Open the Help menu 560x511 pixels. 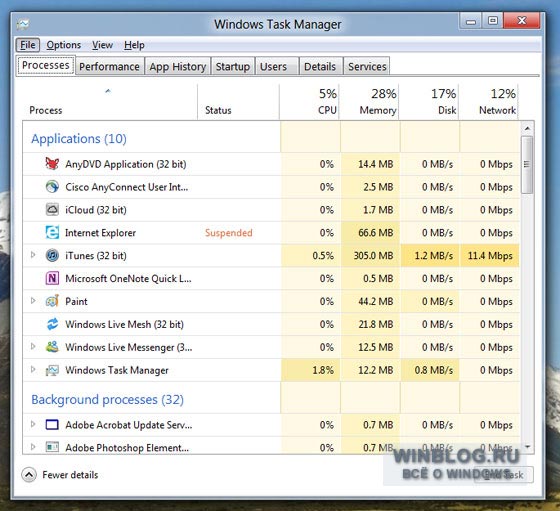tap(134, 45)
